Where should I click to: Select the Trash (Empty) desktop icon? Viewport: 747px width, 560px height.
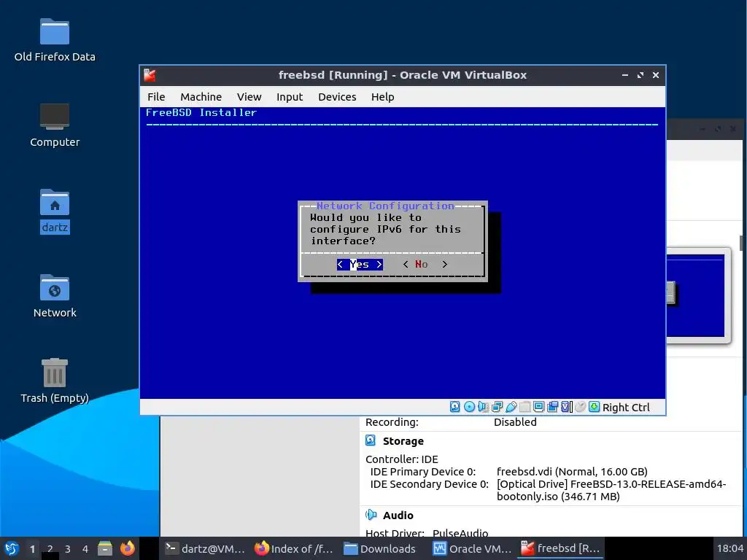[x=55, y=381]
